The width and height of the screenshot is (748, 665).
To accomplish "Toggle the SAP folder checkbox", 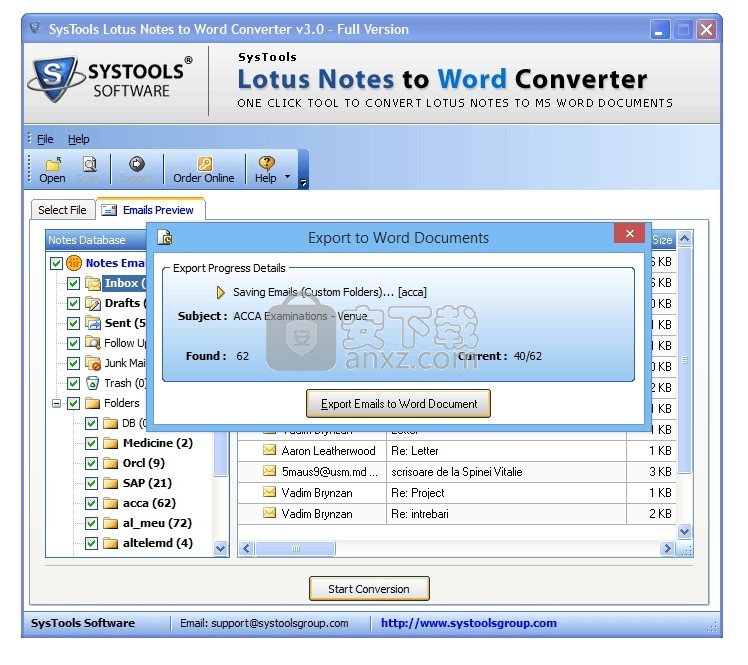I will 91,484.
